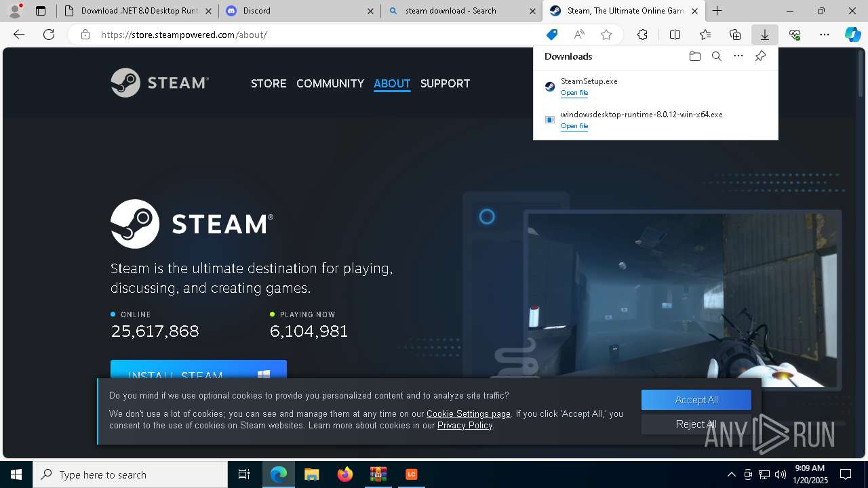Open the Extensions puzzle icon
The image size is (868, 488).
pyautogui.click(x=642, y=35)
